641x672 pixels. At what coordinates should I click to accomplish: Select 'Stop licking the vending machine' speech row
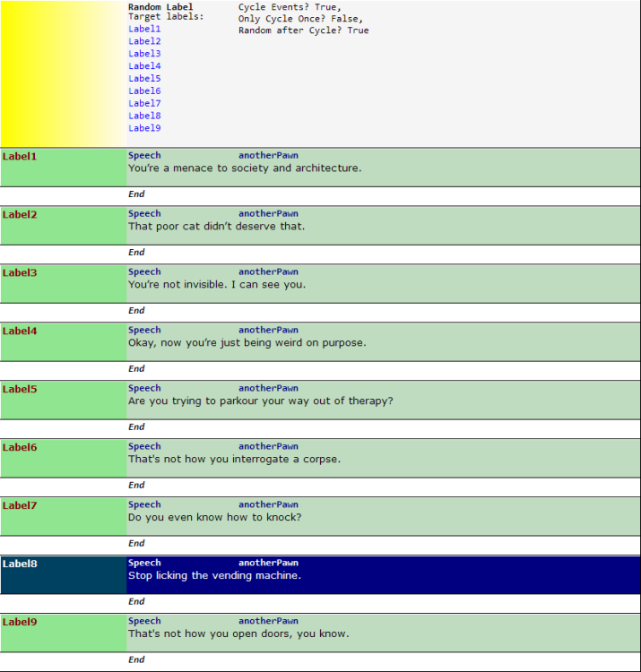point(214,576)
